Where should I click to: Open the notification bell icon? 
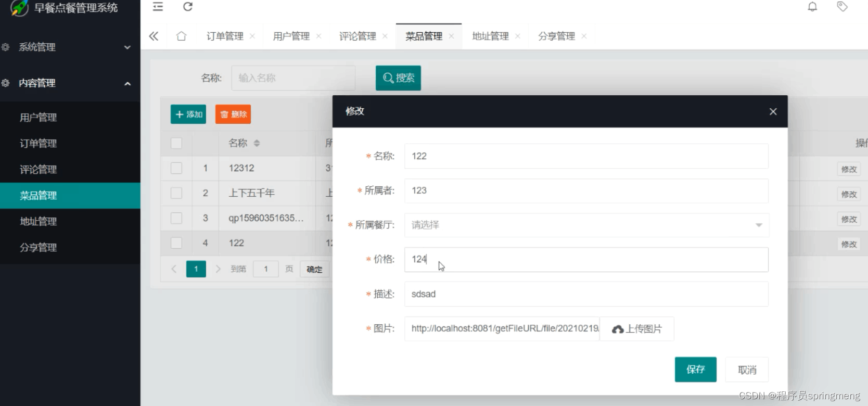point(812,7)
